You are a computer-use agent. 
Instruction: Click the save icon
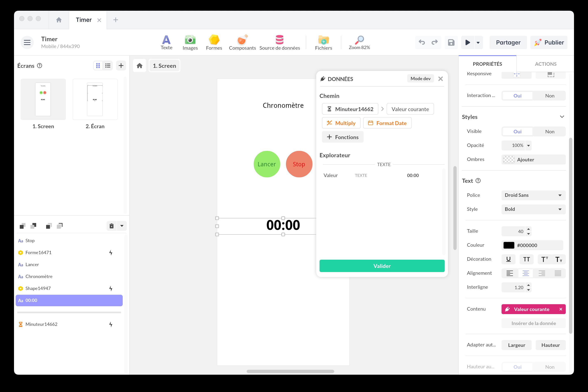click(x=451, y=42)
